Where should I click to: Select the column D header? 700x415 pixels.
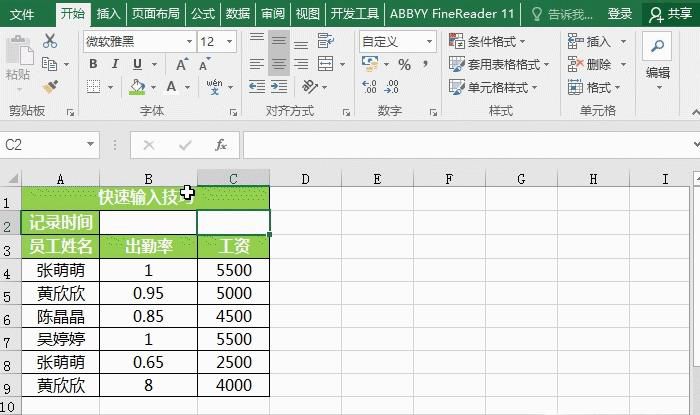pyautogui.click(x=305, y=179)
